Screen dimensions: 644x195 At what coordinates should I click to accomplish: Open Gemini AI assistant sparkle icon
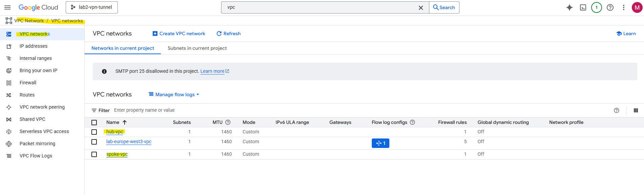coord(569,7)
